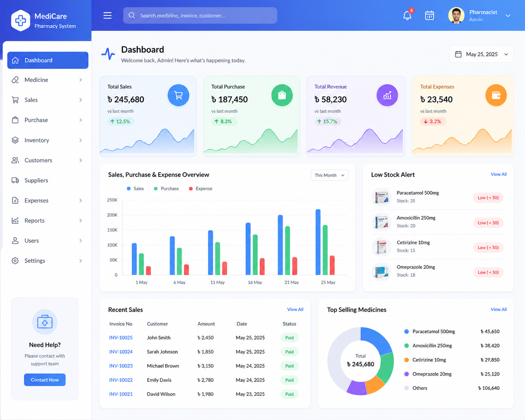Open invoice link INV-10023

pos(121,366)
